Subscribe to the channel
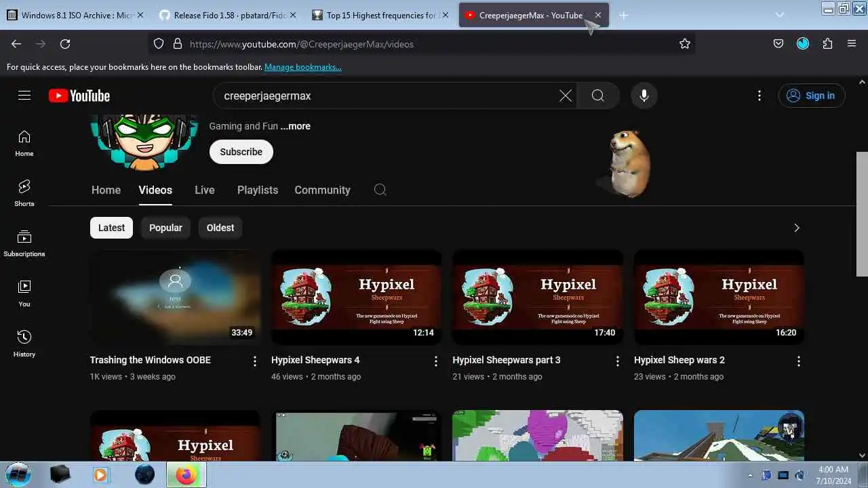The height and width of the screenshot is (488, 868). (x=241, y=152)
